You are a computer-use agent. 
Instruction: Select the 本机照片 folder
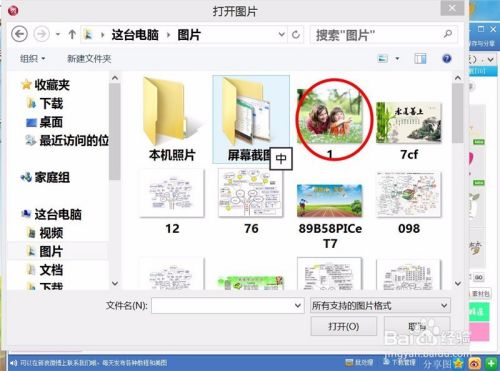(x=172, y=119)
